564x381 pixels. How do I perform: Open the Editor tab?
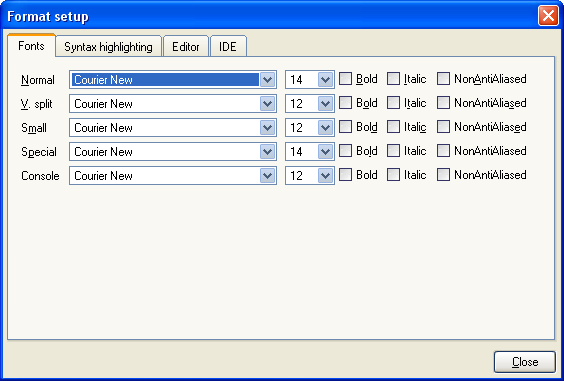click(186, 46)
